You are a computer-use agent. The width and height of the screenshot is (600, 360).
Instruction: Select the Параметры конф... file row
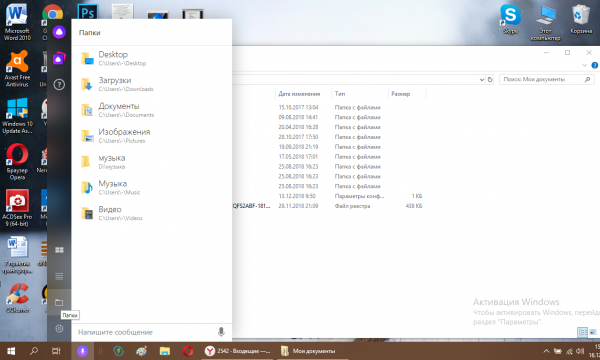(329, 196)
